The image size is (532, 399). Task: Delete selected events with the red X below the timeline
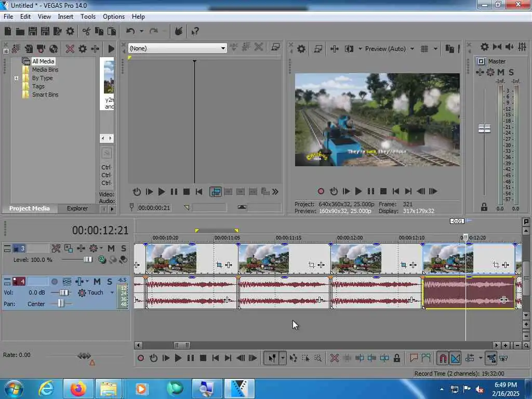[x=335, y=358]
